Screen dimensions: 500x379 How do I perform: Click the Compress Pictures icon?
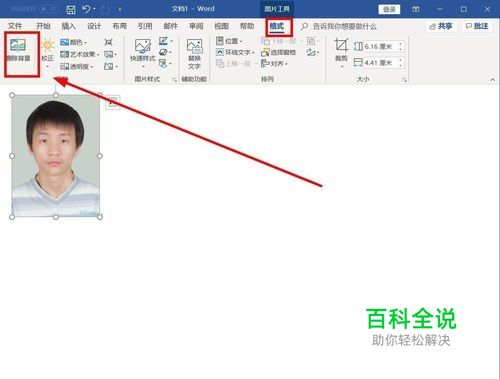[x=108, y=42]
